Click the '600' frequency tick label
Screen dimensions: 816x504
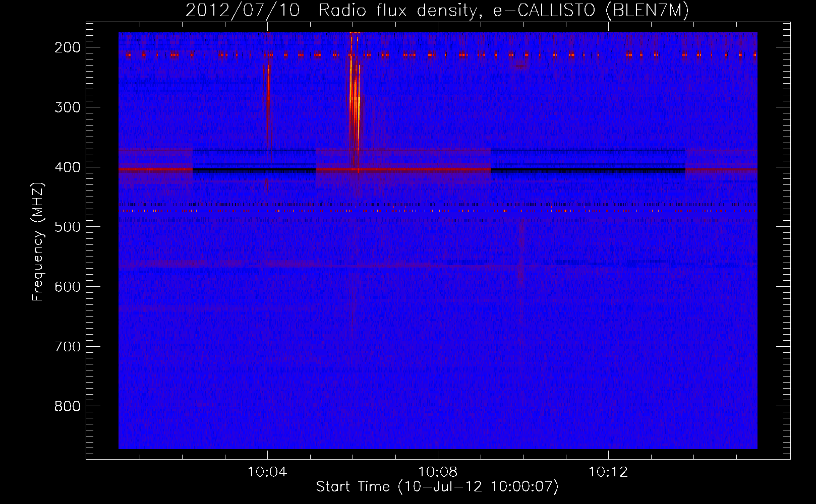pos(67,287)
